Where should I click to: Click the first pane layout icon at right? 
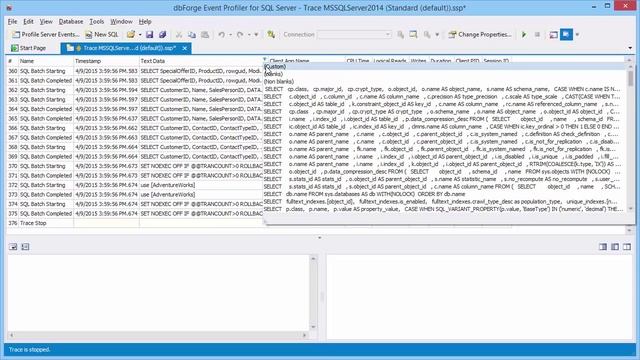(x=603, y=247)
